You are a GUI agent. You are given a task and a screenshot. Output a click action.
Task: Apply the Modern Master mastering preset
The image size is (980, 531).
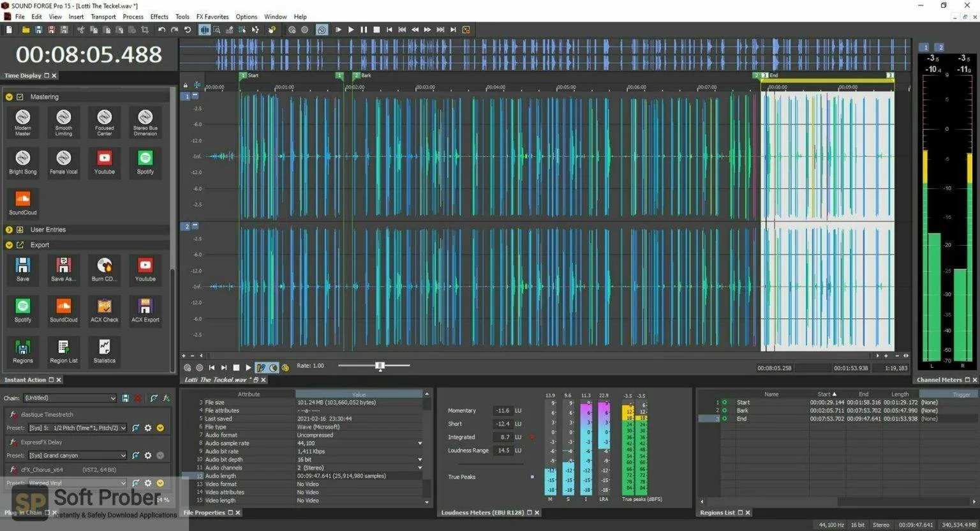(23, 121)
